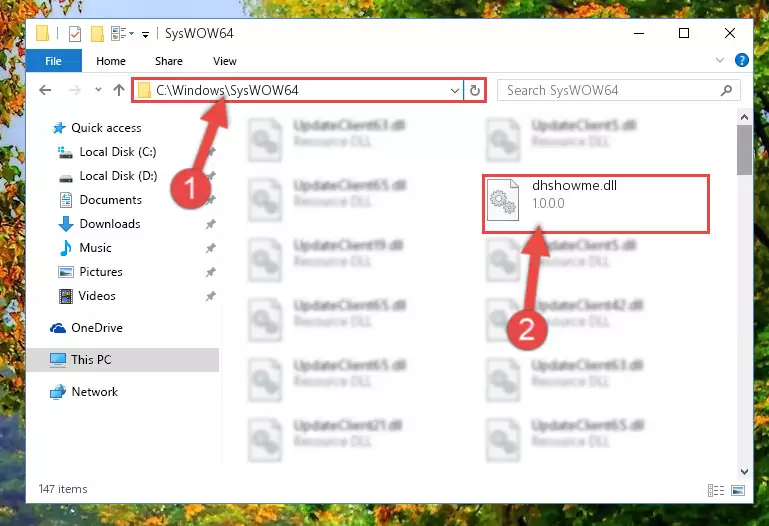Select Quick access in navigation pane
This screenshot has height=526, width=769.
(x=106, y=128)
